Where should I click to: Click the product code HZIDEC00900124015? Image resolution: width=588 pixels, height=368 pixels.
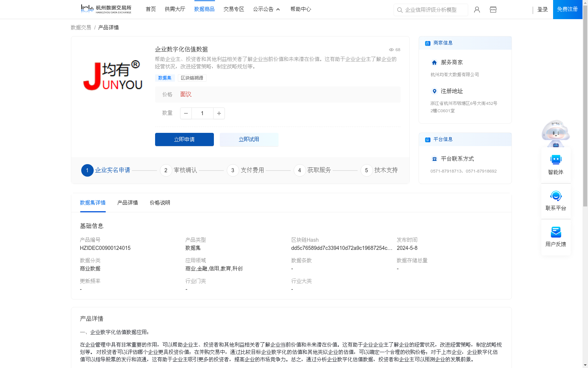[105, 248]
